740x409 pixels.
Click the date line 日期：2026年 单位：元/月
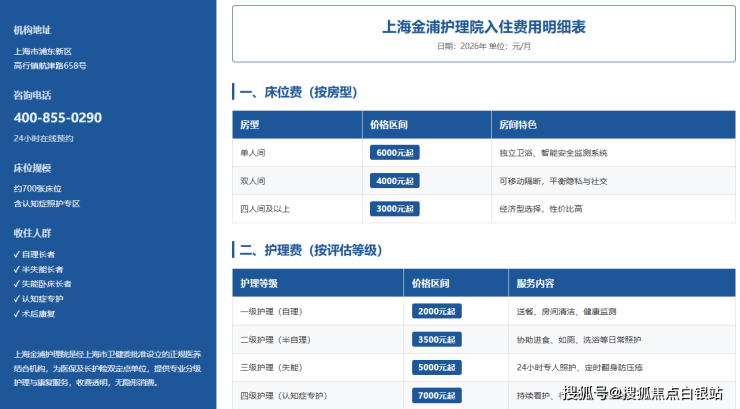pos(484,46)
